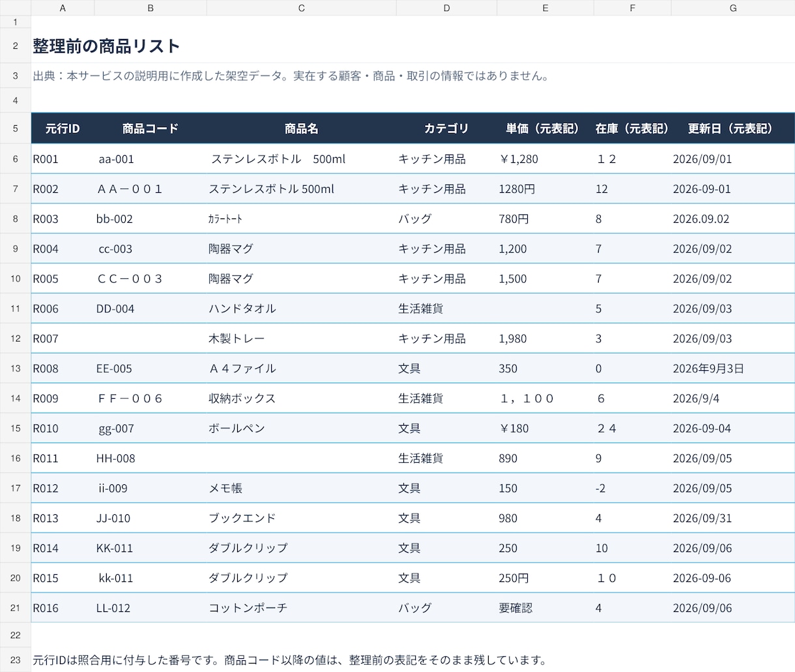Image resolution: width=795 pixels, height=672 pixels.
Task: Click the footnote starting 元行IDは照合用
Action: point(289,660)
